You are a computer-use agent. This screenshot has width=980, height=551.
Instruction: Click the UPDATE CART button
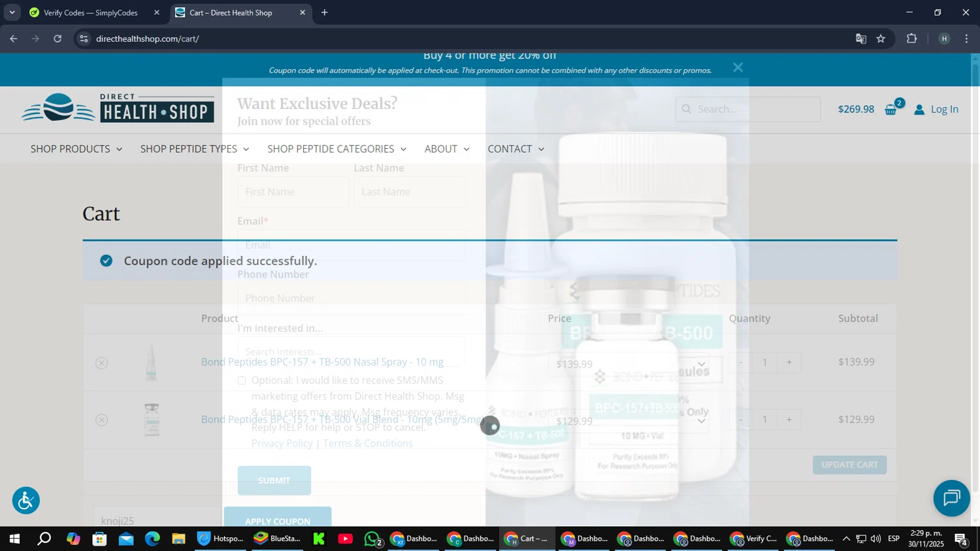coord(849,465)
